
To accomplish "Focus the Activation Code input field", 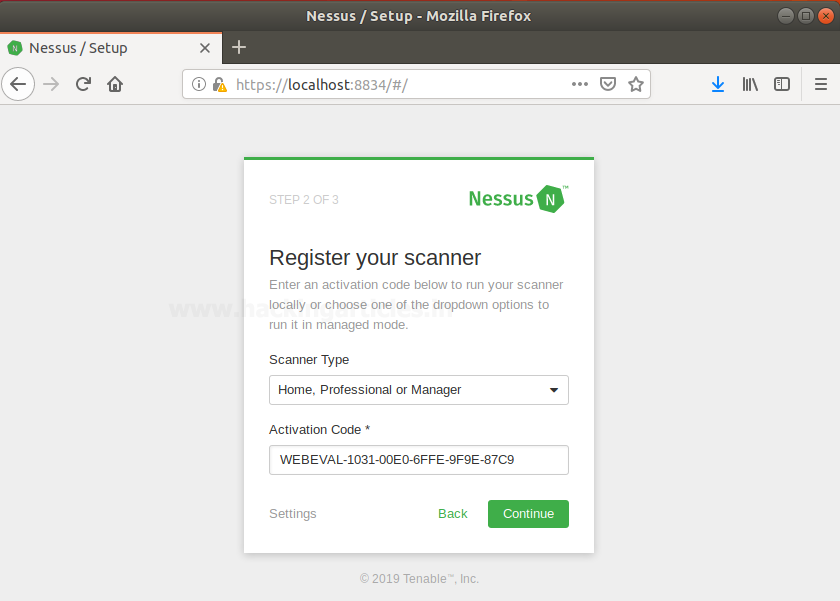I will 418,460.
